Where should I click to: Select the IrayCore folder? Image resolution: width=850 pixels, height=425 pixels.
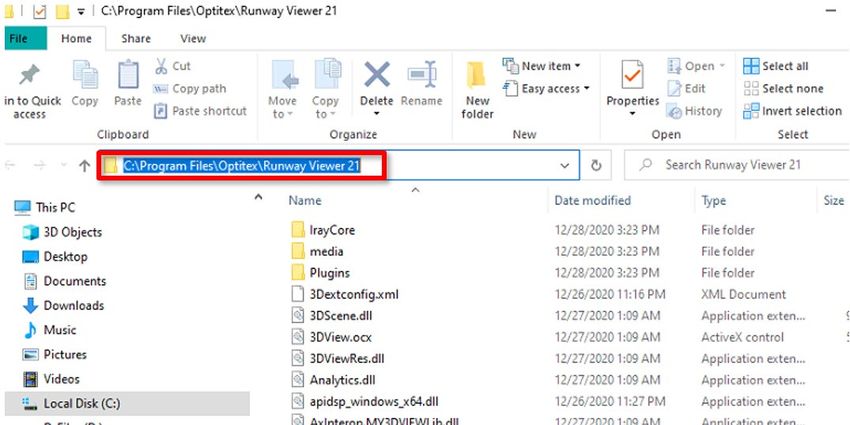click(323, 230)
